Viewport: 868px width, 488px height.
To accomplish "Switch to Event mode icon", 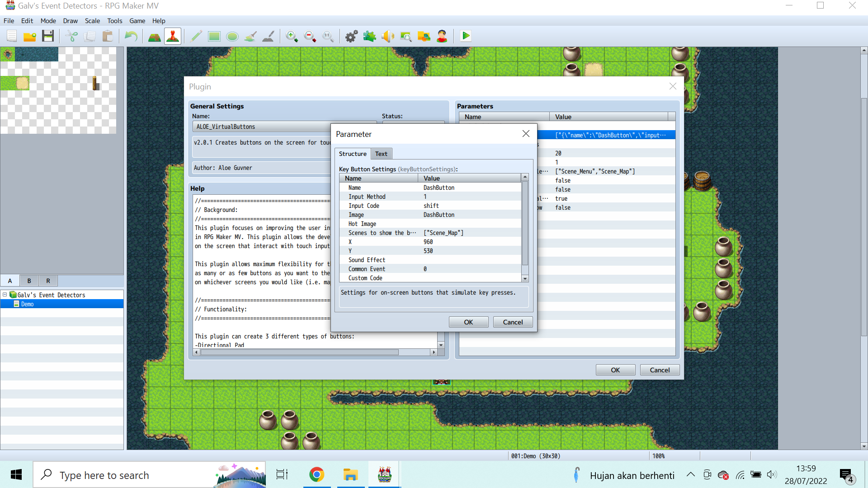I will pos(173,36).
